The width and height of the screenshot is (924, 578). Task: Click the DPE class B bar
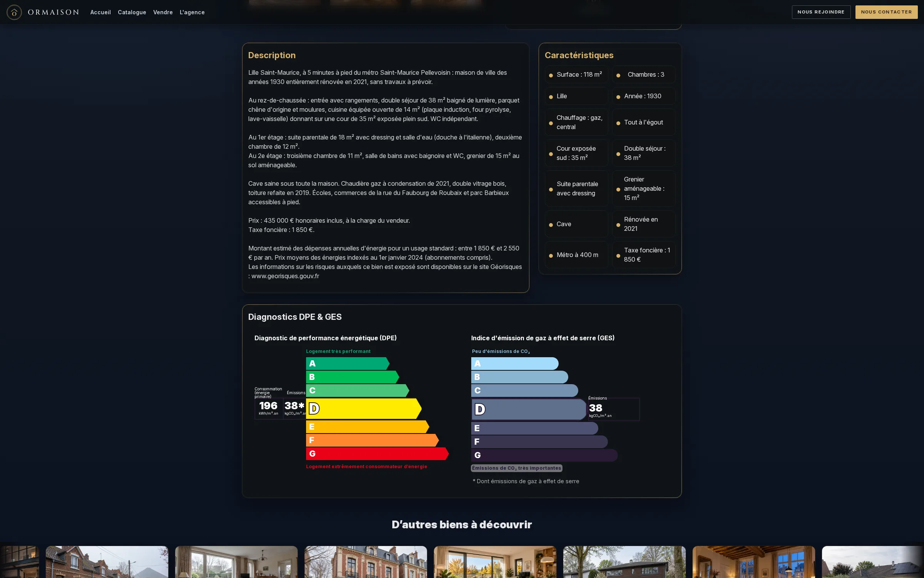pyautogui.click(x=353, y=377)
